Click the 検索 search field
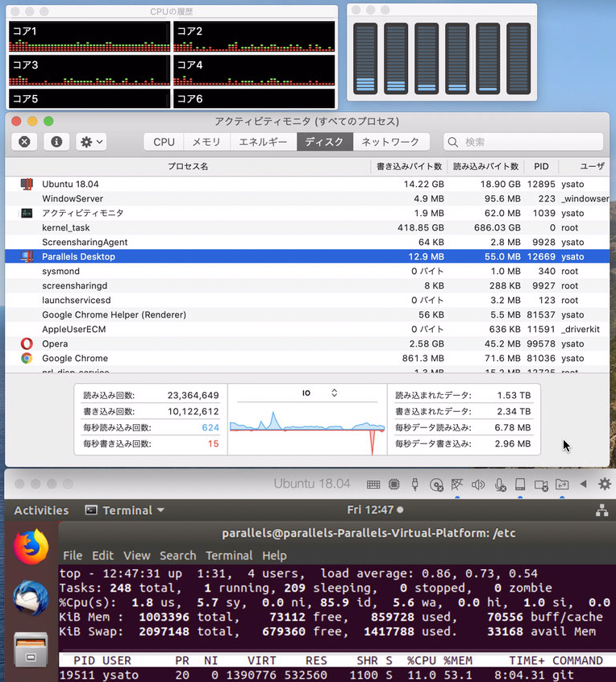 coord(522,142)
